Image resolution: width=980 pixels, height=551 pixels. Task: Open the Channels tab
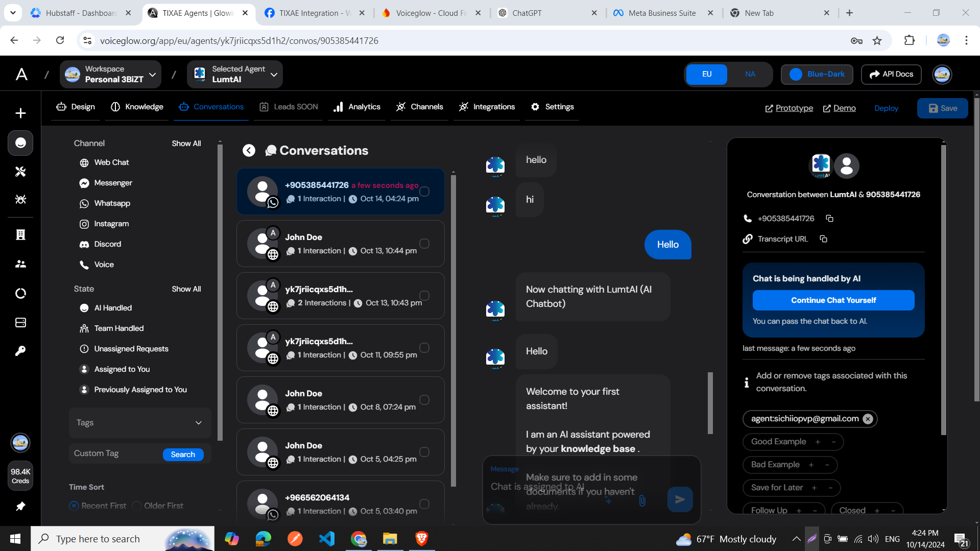pos(420,107)
